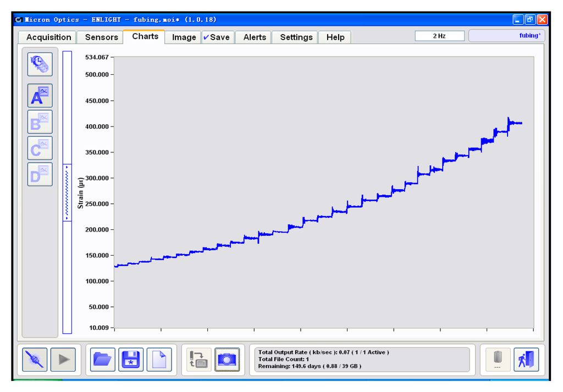The image size is (563, 392).
Task: Exit the application via door icon
Action: click(526, 360)
